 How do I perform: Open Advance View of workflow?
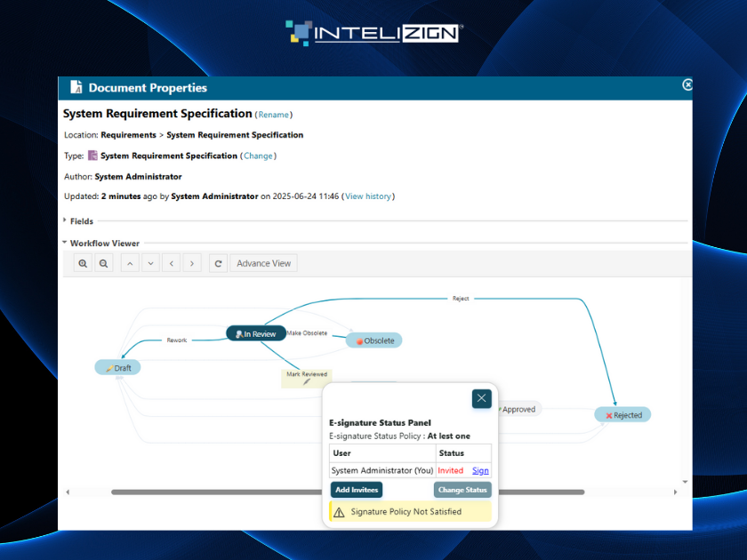(263, 263)
